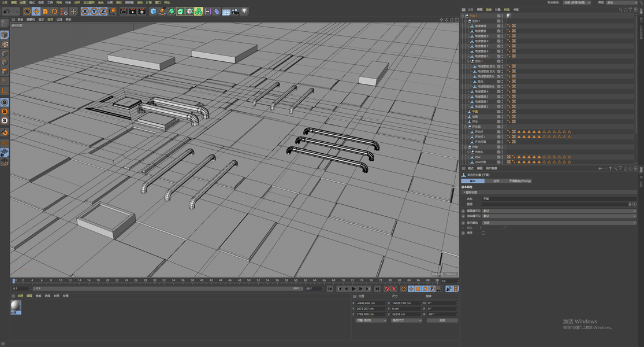Add a Cube primitive from toolbar
Screen dimensions: 644x347
point(153,11)
